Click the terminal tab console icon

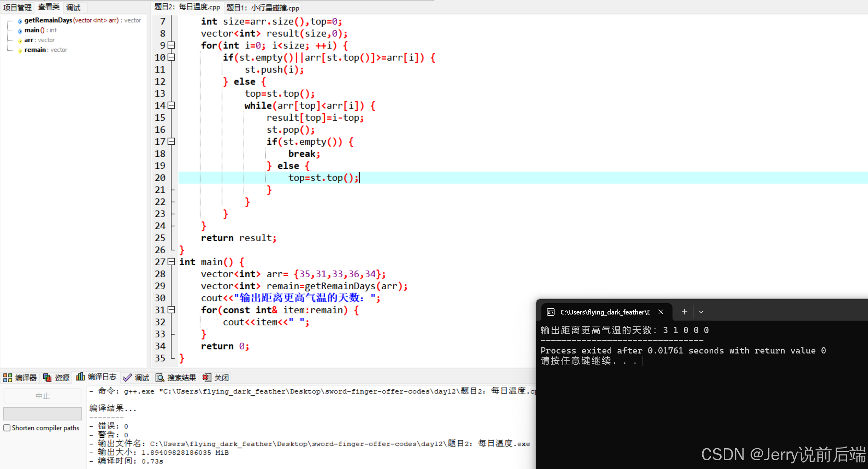(551, 312)
